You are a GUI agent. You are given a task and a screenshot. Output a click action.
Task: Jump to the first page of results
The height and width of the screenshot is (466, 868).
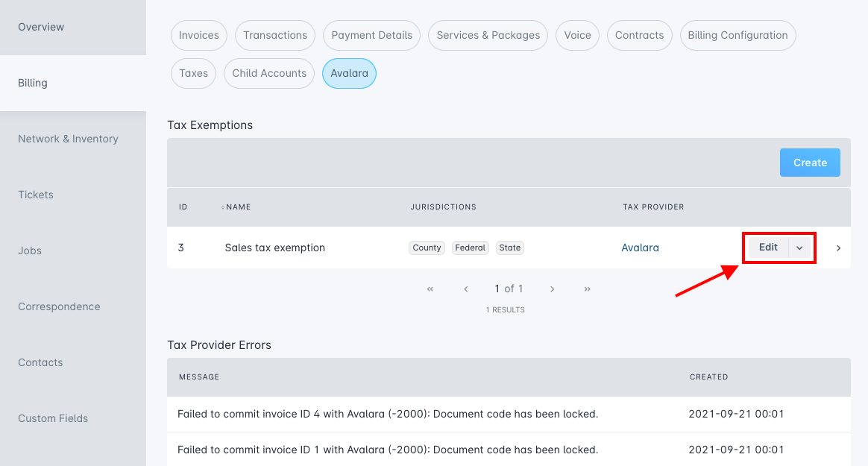click(x=430, y=289)
